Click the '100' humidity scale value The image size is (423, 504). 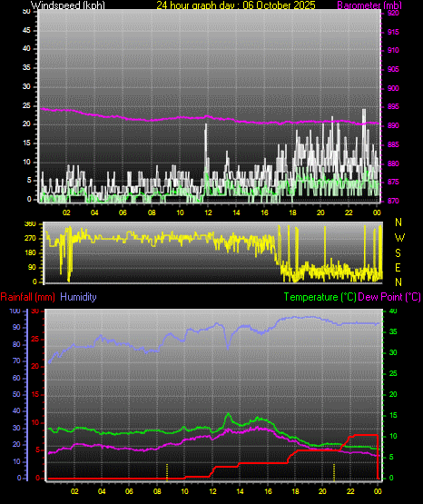[x=15, y=311]
